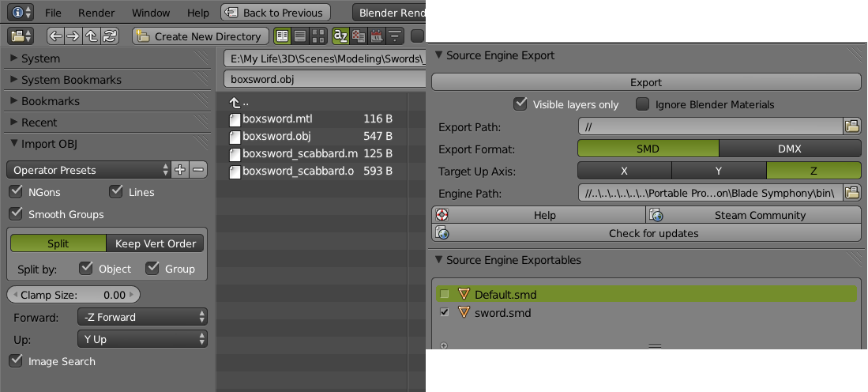Open the Up axis dropdown
868x392 pixels.
coord(142,339)
